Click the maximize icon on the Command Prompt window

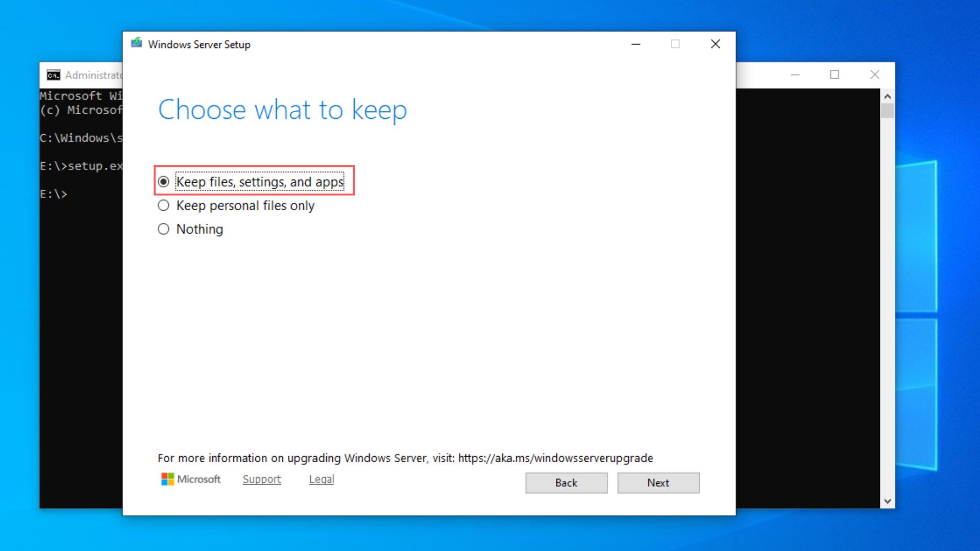point(835,74)
